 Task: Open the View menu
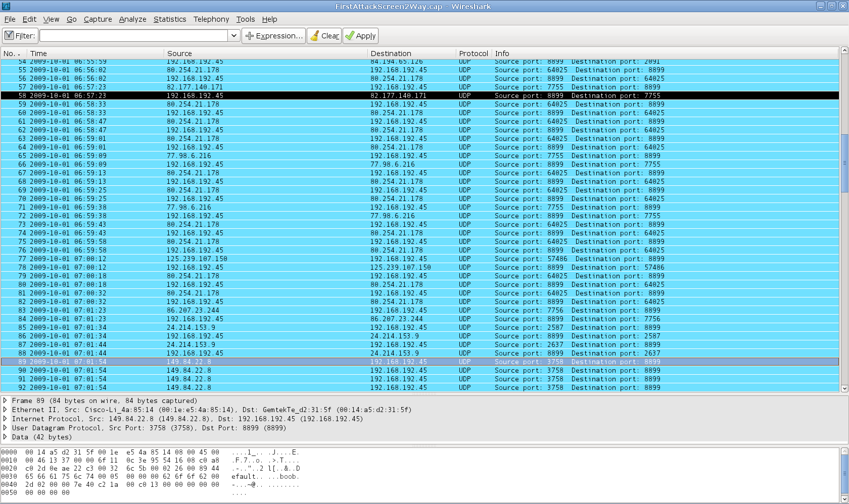coord(51,19)
